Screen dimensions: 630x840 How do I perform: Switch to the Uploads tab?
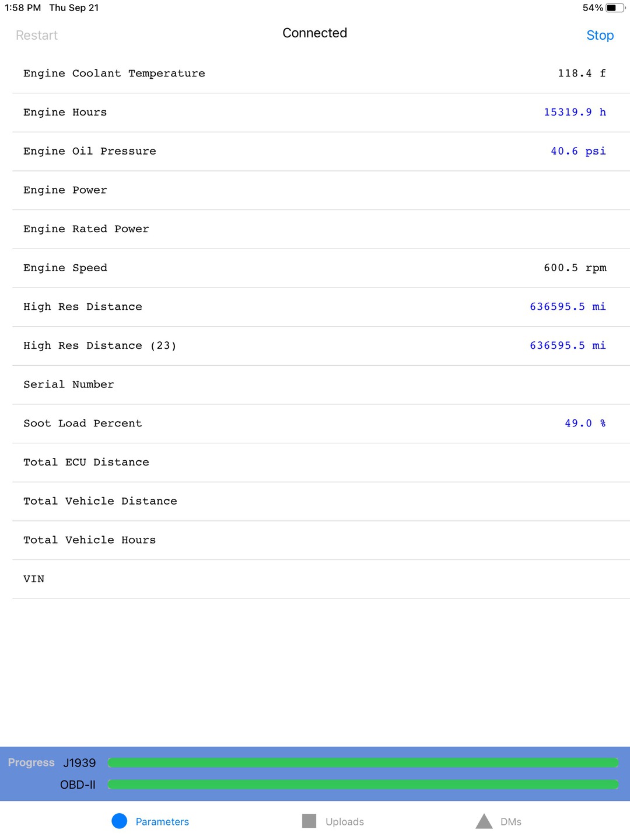point(344,822)
